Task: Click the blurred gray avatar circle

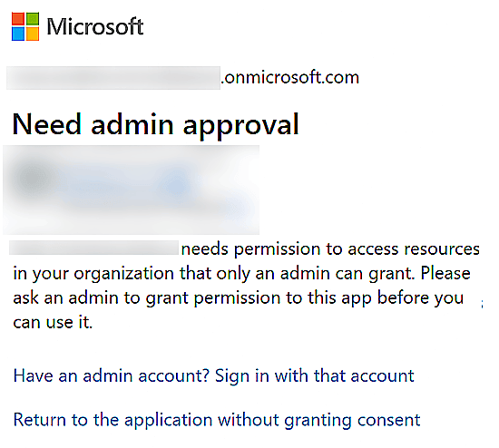Action: (33, 178)
